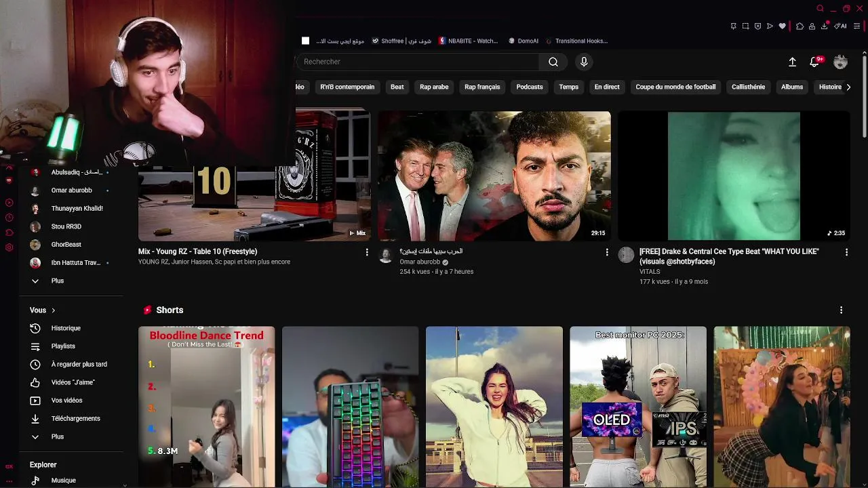Open options menu for Young RZ mix

point(367,252)
